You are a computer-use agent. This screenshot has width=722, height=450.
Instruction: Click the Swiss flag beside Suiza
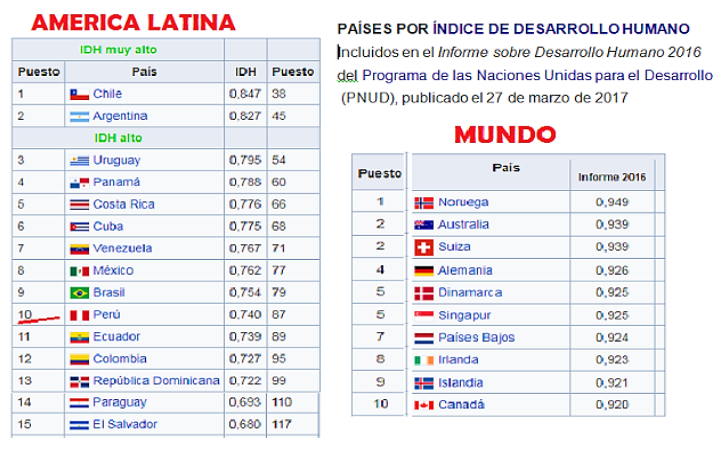pyautogui.click(x=423, y=247)
